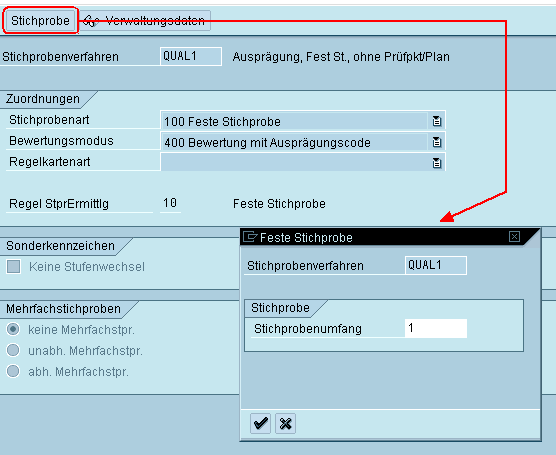Click the Stichprobe toolbar button
The width and height of the screenshot is (556, 455).
coord(40,21)
